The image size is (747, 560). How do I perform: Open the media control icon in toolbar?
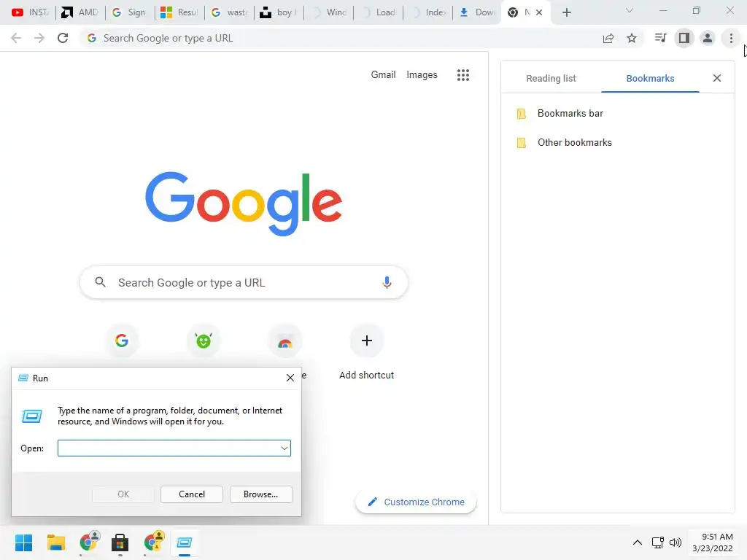pyautogui.click(x=660, y=38)
